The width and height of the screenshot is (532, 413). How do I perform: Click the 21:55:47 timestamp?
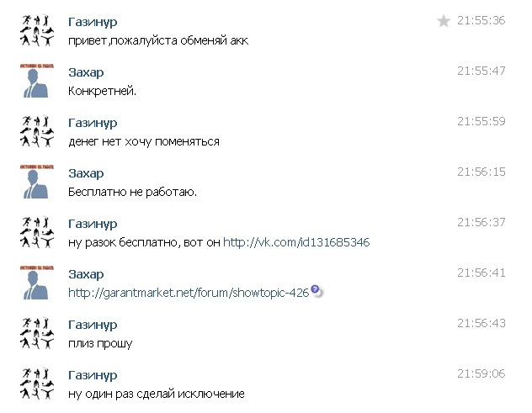pyautogui.click(x=481, y=71)
